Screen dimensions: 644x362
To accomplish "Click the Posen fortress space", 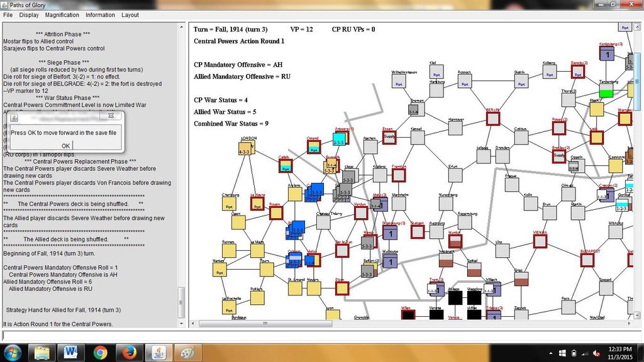I will coord(559,128).
